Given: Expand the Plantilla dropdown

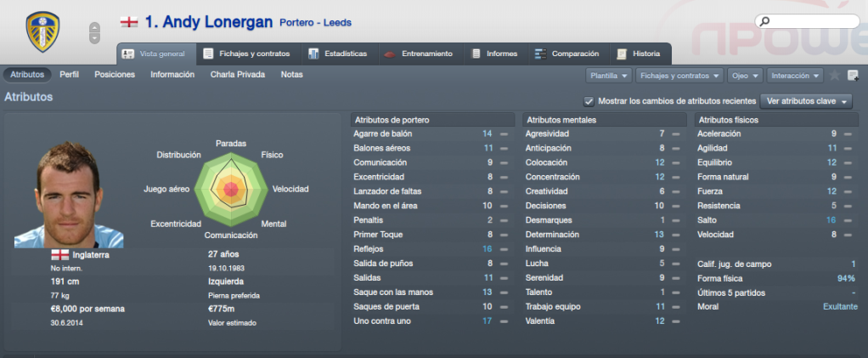Looking at the screenshot, I should click(x=608, y=76).
